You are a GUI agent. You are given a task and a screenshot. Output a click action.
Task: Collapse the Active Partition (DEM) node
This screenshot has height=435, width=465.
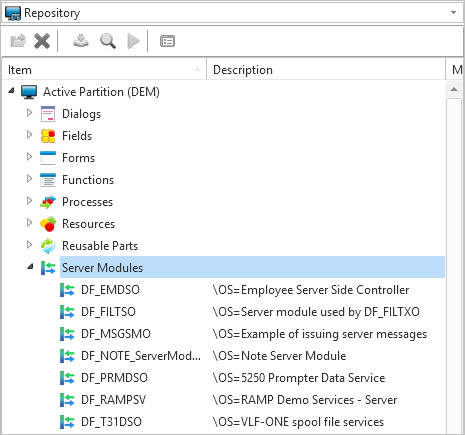pos(11,90)
